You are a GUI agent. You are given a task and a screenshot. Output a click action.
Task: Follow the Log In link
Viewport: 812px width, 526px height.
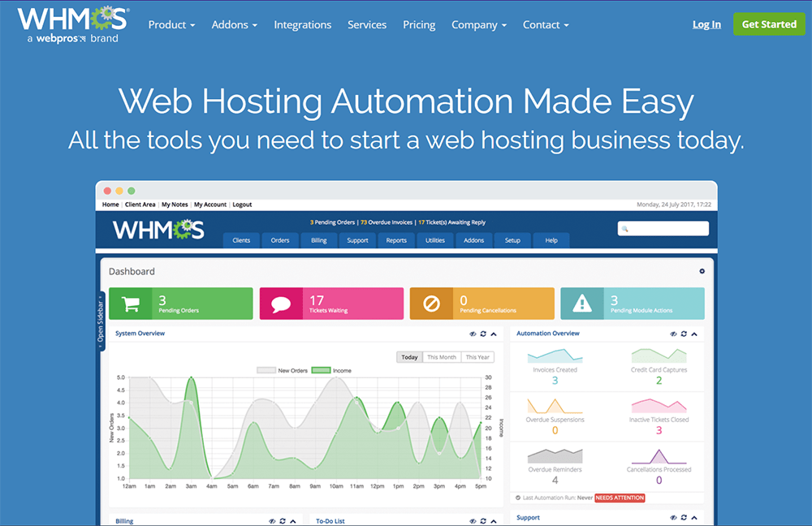(706, 24)
